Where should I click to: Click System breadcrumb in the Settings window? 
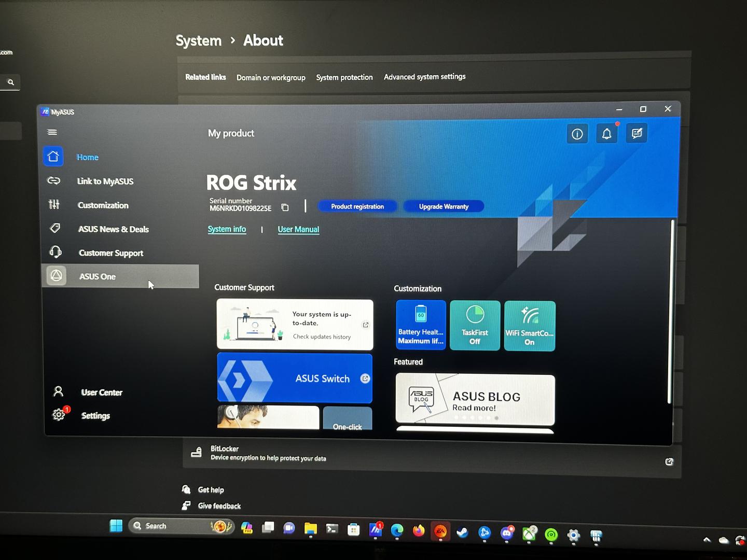(198, 40)
